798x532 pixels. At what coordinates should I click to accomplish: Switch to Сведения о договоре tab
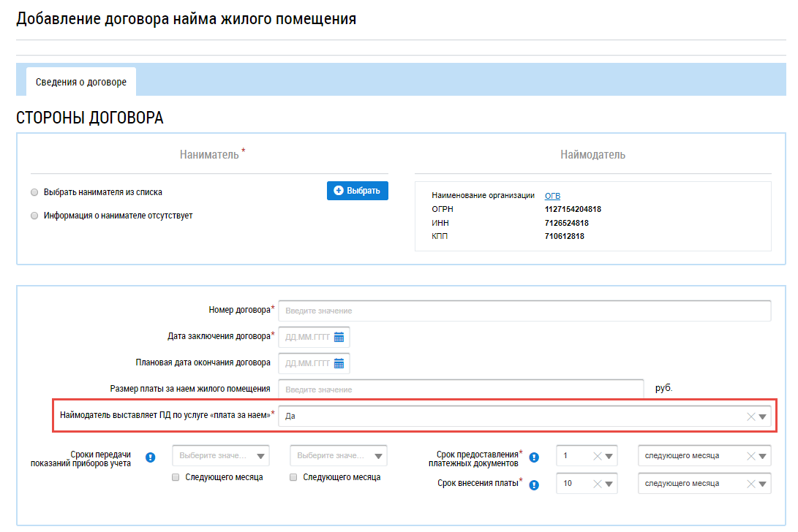[x=81, y=82]
